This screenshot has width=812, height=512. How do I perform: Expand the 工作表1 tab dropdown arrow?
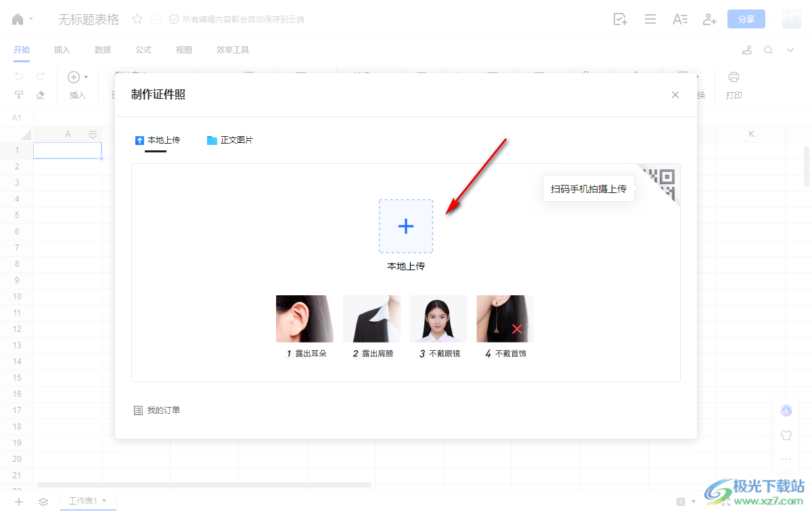pyautogui.click(x=104, y=501)
